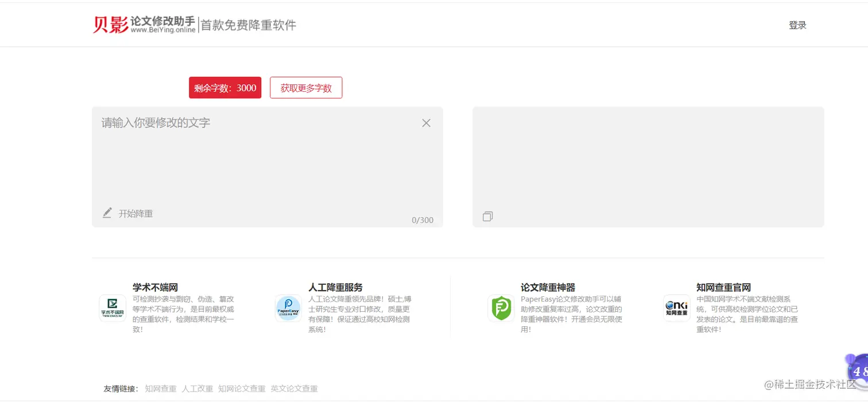Click the 知网论文查重 footer link
868x402 pixels.
[242, 389]
